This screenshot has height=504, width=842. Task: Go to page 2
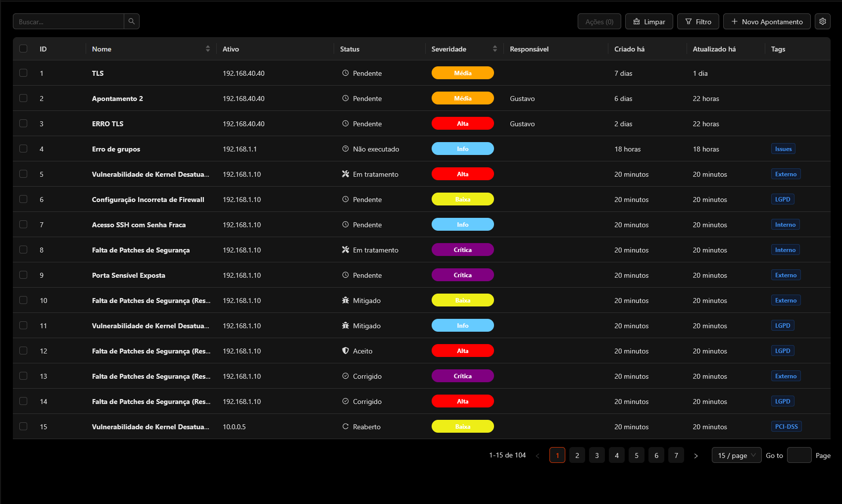coord(577,455)
